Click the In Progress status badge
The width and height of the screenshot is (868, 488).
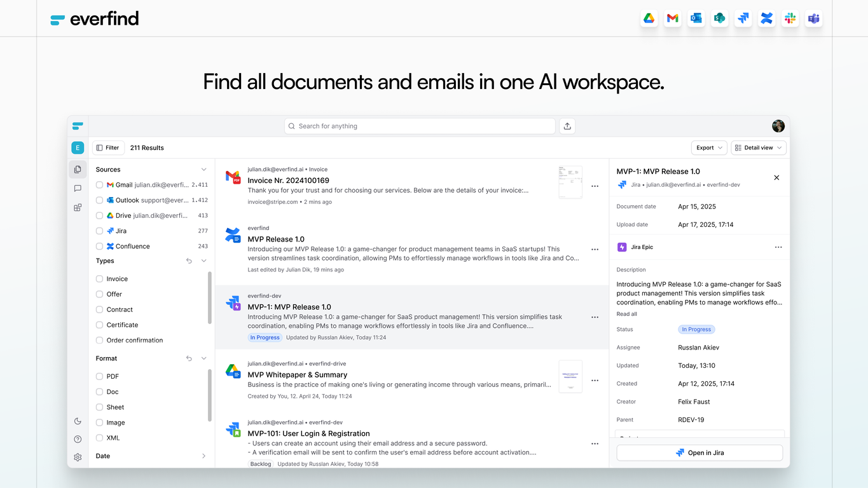tap(696, 329)
